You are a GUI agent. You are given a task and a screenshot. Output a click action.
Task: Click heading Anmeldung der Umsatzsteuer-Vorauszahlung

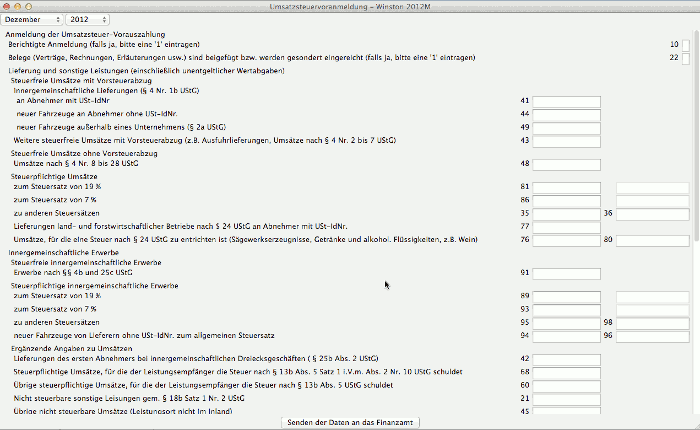[x=85, y=34]
